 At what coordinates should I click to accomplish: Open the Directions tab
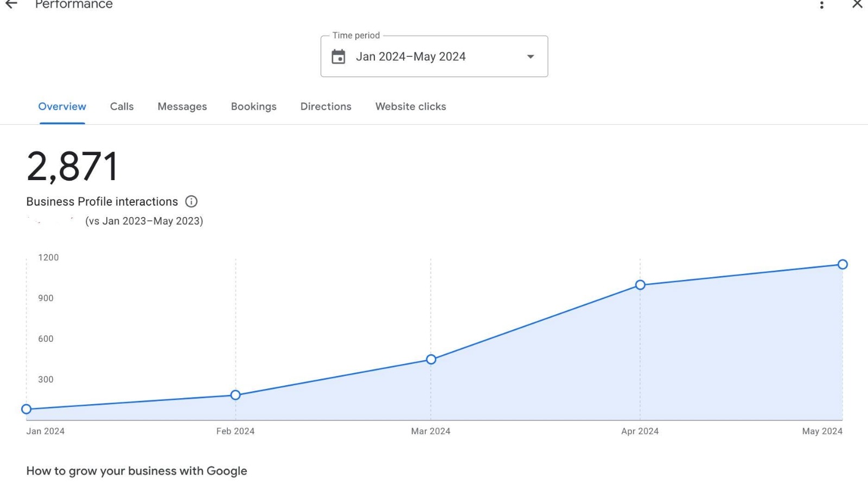coord(326,106)
